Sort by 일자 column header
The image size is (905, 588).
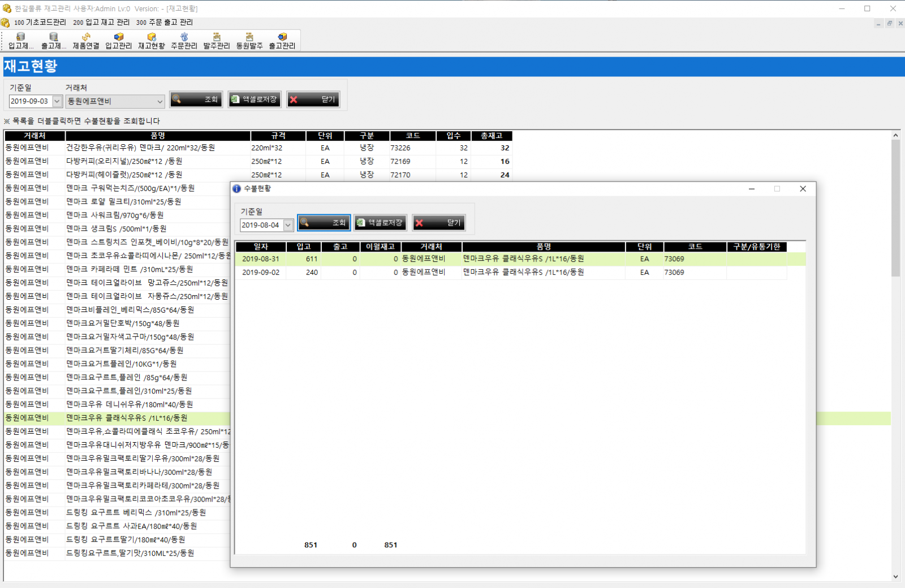click(261, 247)
